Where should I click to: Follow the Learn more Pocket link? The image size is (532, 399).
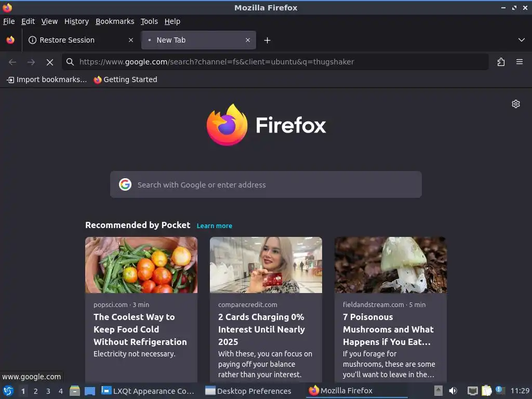click(215, 225)
